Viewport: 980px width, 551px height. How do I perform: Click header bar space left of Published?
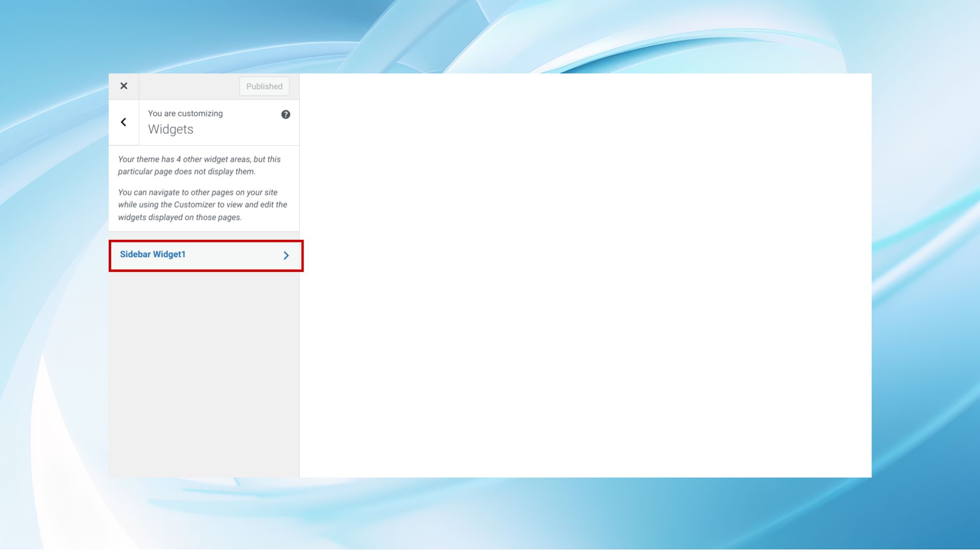click(x=189, y=86)
